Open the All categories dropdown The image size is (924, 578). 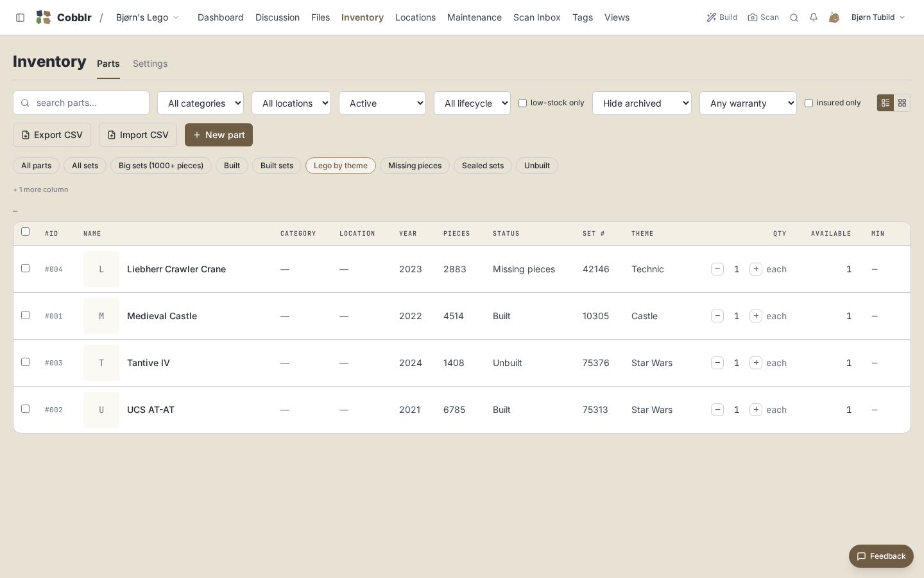[x=200, y=103]
